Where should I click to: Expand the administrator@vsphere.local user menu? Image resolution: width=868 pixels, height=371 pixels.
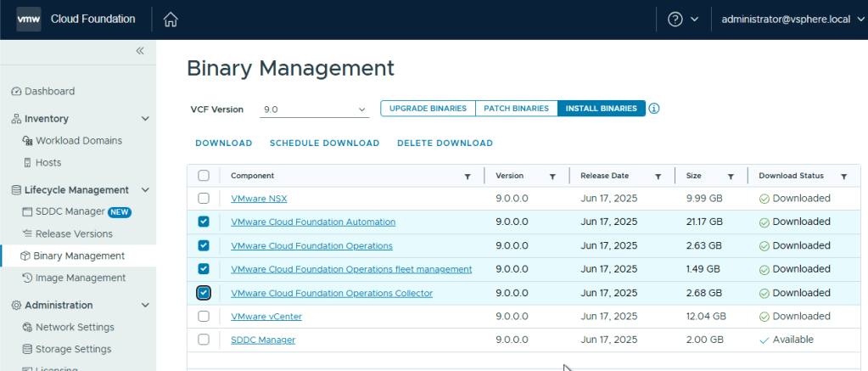[790, 20]
